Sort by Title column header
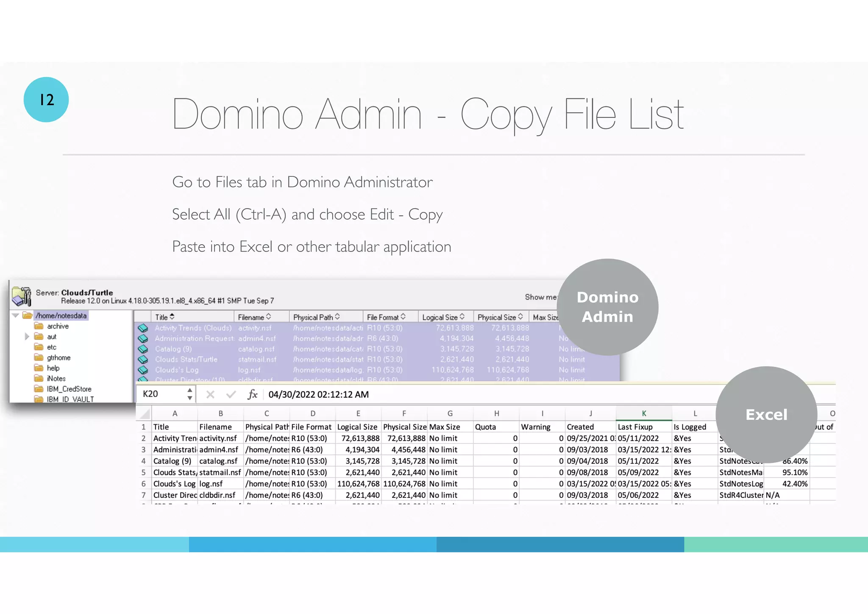 click(x=193, y=317)
